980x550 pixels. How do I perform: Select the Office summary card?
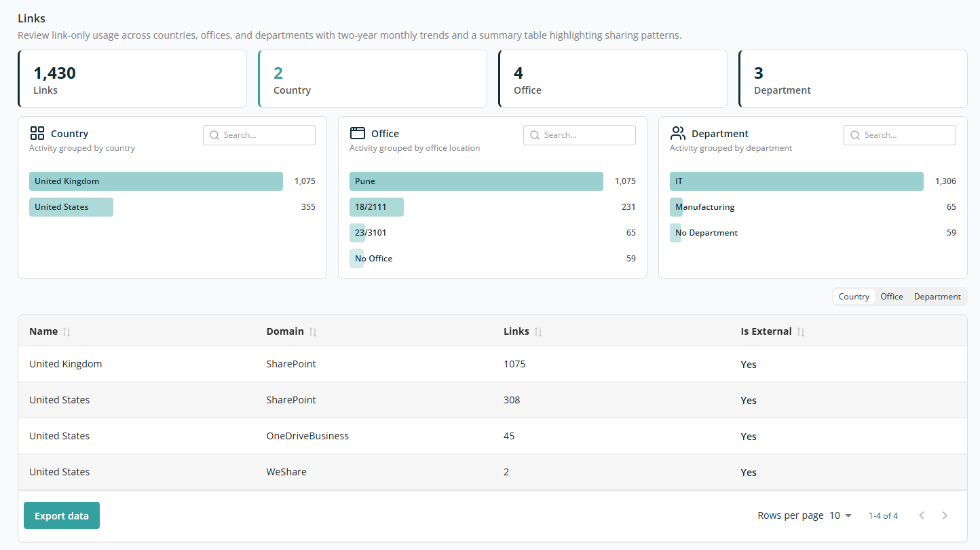[613, 79]
